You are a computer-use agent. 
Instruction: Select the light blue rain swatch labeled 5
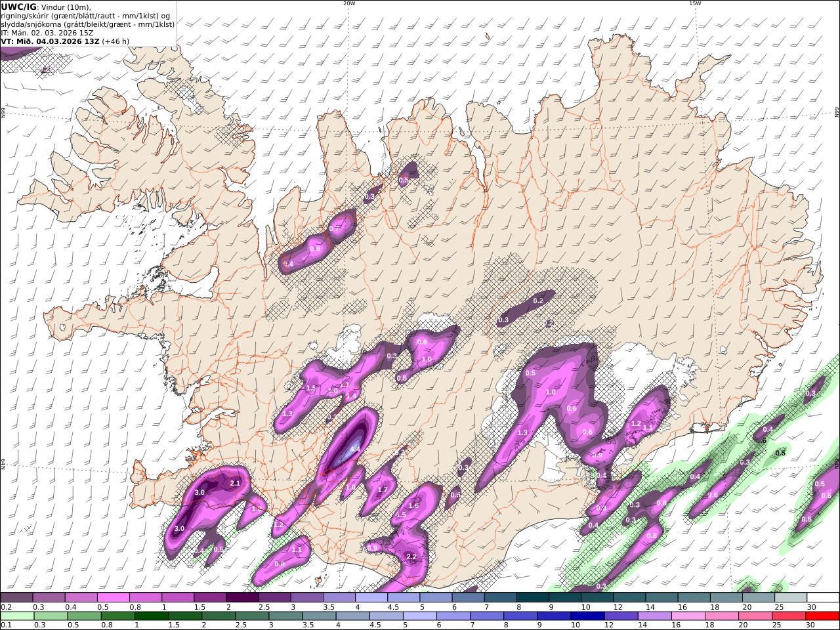click(419, 616)
